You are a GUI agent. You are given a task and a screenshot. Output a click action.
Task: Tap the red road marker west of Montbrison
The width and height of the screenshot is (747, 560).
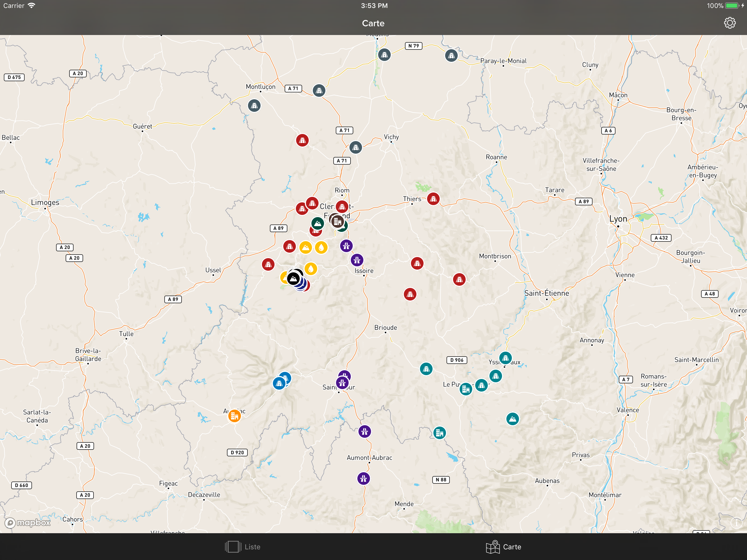[459, 279]
